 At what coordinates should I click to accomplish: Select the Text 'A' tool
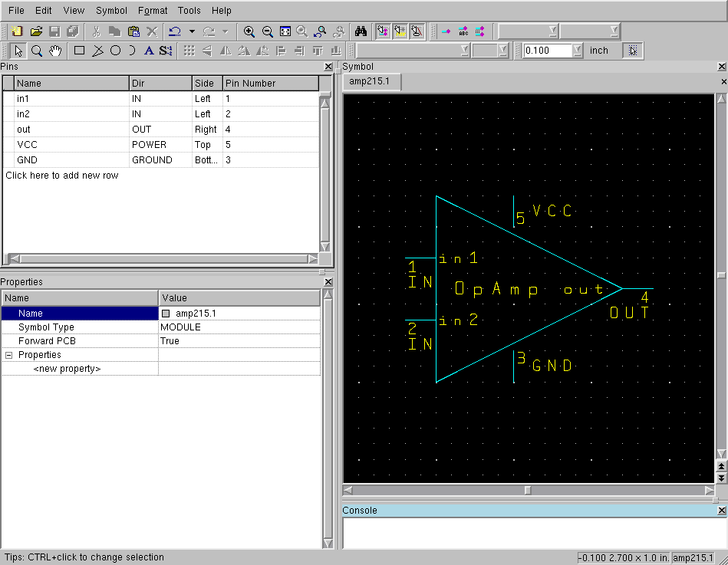pos(148,51)
